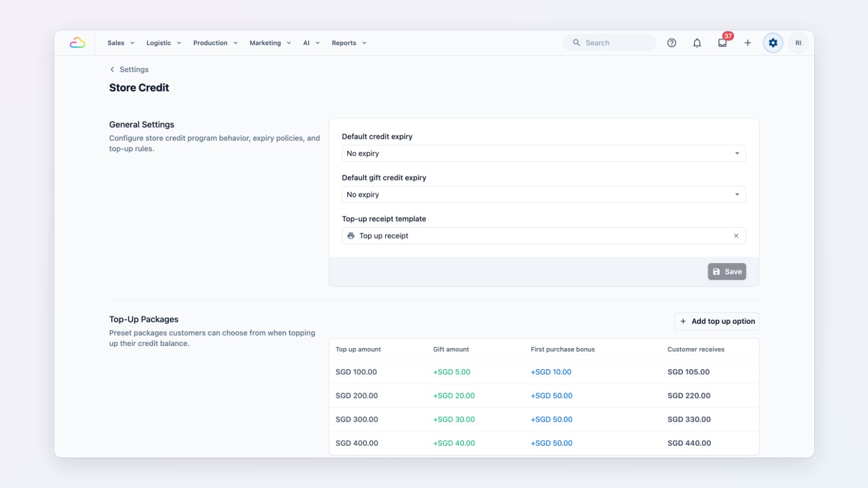This screenshot has width=868, height=488.
Task: Open the help question mark icon
Action: pos(672,43)
